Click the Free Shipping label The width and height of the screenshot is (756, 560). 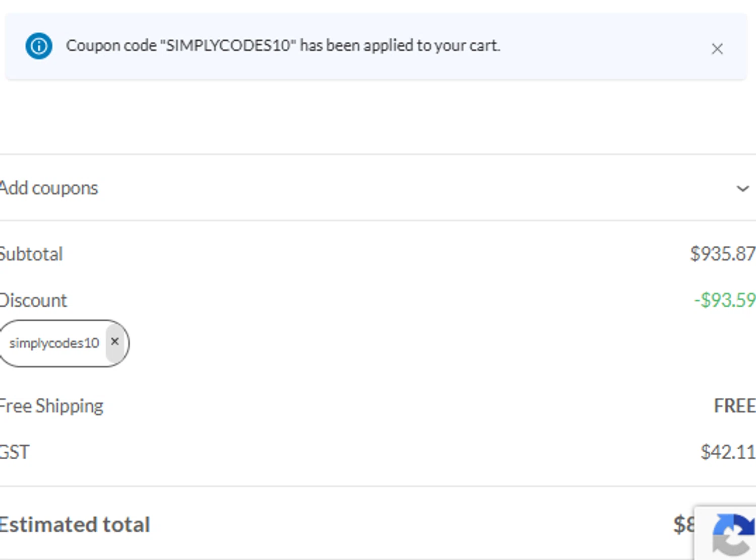click(51, 406)
